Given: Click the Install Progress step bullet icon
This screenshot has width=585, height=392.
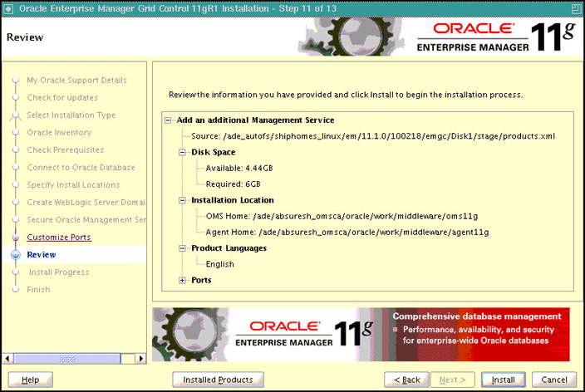Looking at the screenshot, I should tap(16, 272).
